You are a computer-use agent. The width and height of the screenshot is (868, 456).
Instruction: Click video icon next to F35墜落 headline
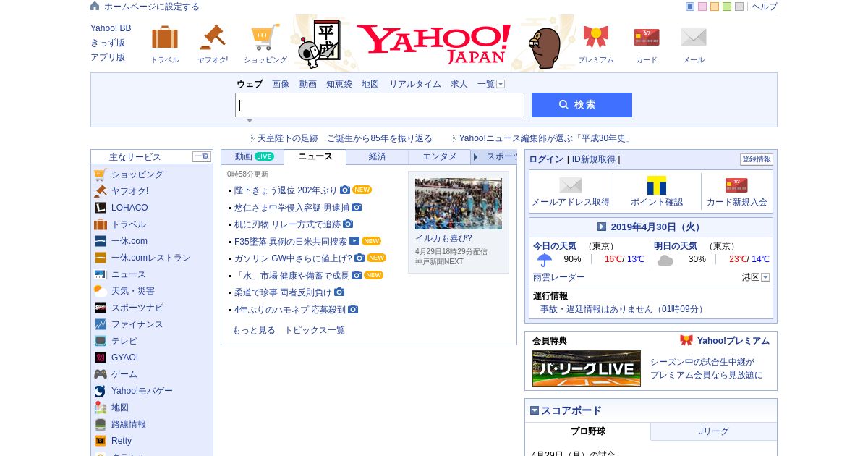pos(354,241)
